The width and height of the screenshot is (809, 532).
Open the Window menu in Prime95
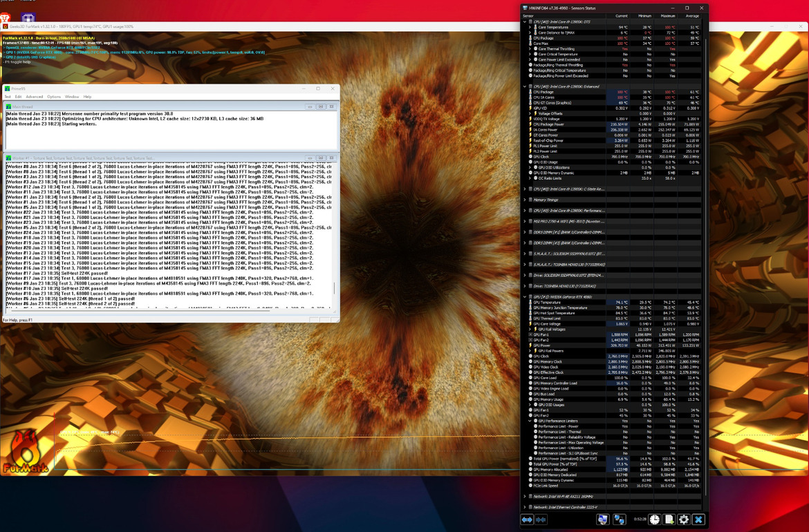point(72,97)
